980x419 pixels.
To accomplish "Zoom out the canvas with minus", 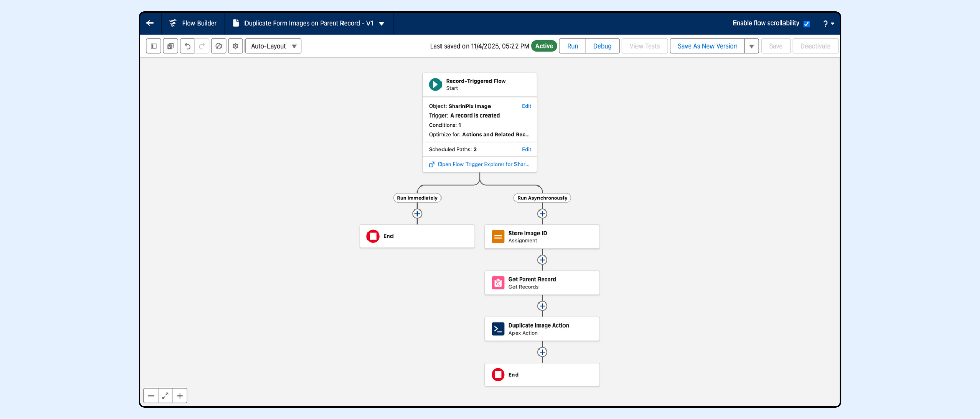I will [x=151, y=396].
